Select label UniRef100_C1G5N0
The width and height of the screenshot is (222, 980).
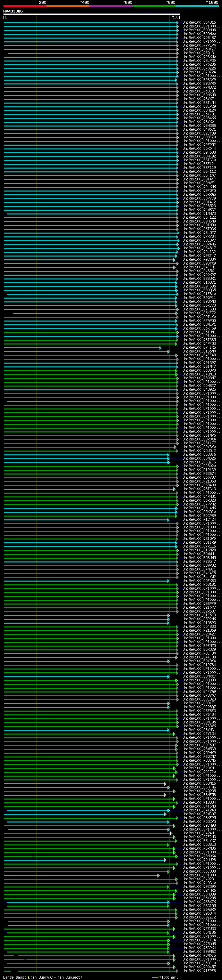click(x=199, y=351)
